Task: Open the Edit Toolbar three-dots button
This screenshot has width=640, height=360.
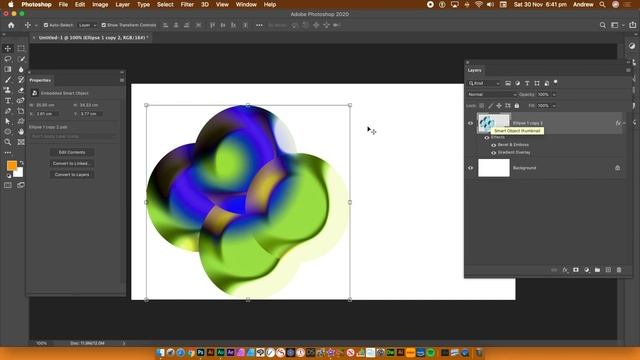Action: (x=8, y=153)
